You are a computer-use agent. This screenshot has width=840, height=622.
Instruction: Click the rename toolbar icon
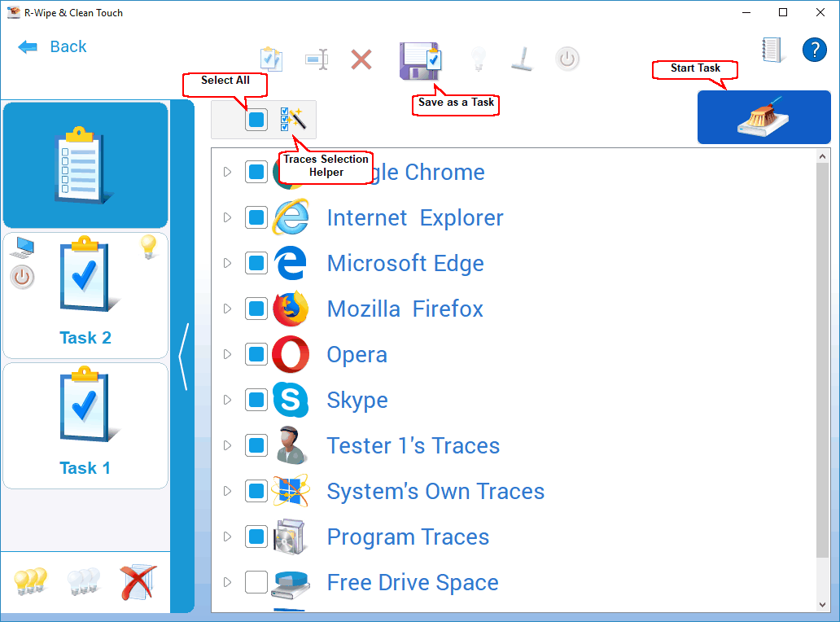click(317, 59)
